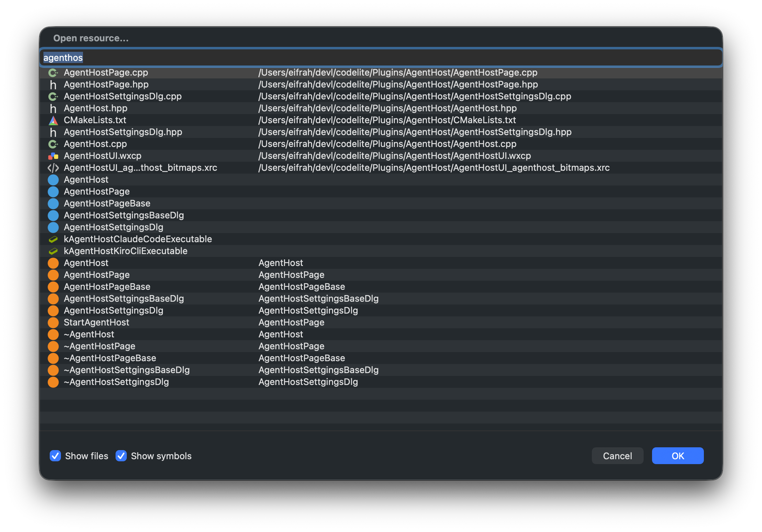Click the blue class icon beside AgentHostPageBase
Image resolution: width=762 pixels, height=532 pixels.
point(53,204)
